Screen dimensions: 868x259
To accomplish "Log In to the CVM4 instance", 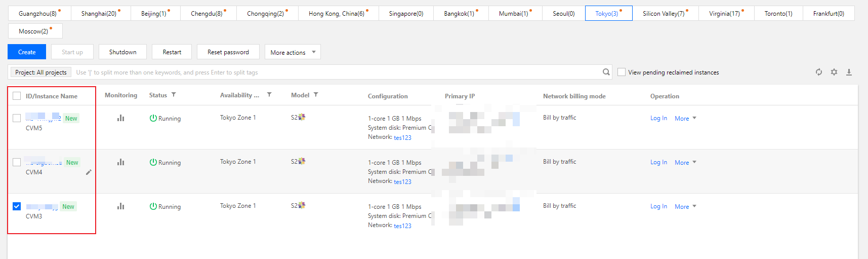I will coord(658,162).
